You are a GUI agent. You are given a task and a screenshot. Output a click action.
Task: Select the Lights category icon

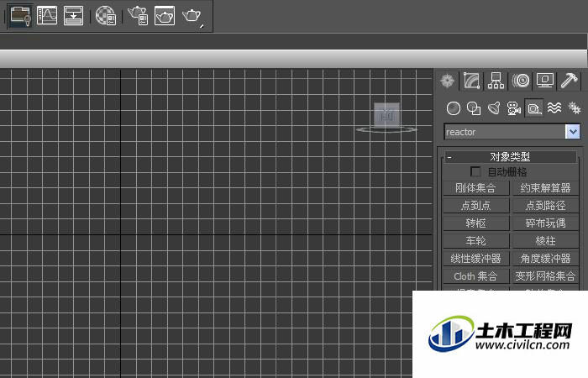[494, 108]
